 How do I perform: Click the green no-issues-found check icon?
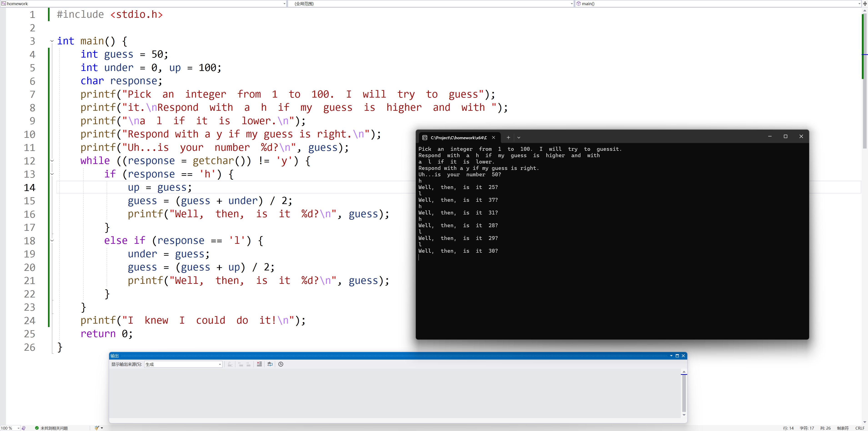pyautogui.click(x=37, y=428)
